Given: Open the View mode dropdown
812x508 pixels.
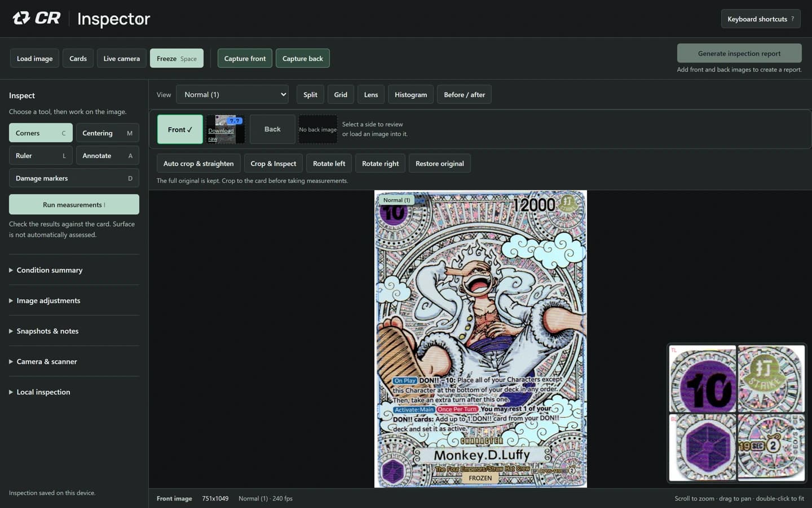Looking at the screenshot, I should tap(232, 94).
